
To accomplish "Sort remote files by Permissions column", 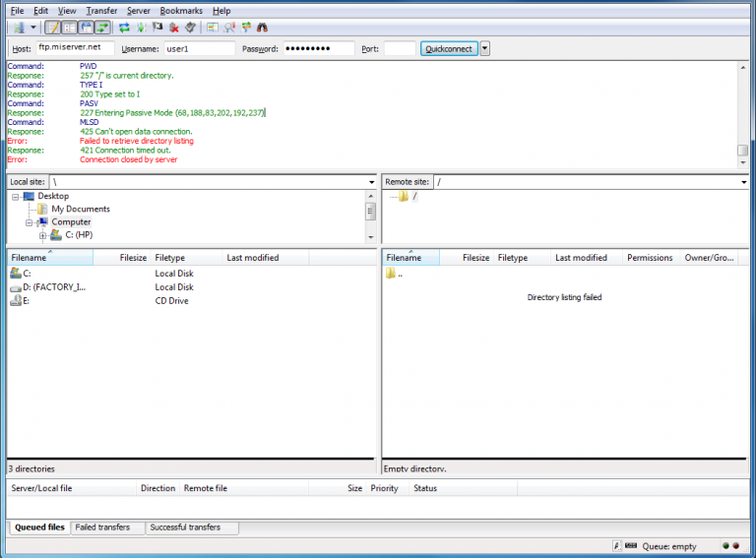I will click(650, 258).
